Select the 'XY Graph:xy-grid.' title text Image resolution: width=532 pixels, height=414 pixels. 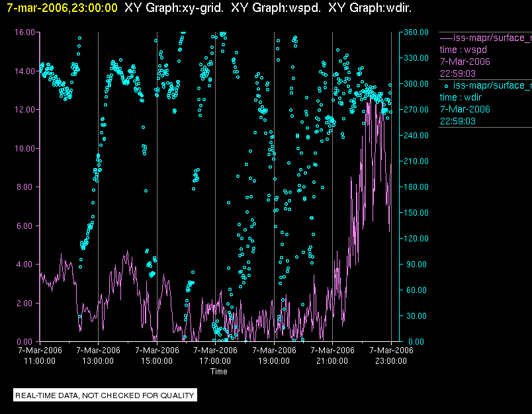pos(174,8)
